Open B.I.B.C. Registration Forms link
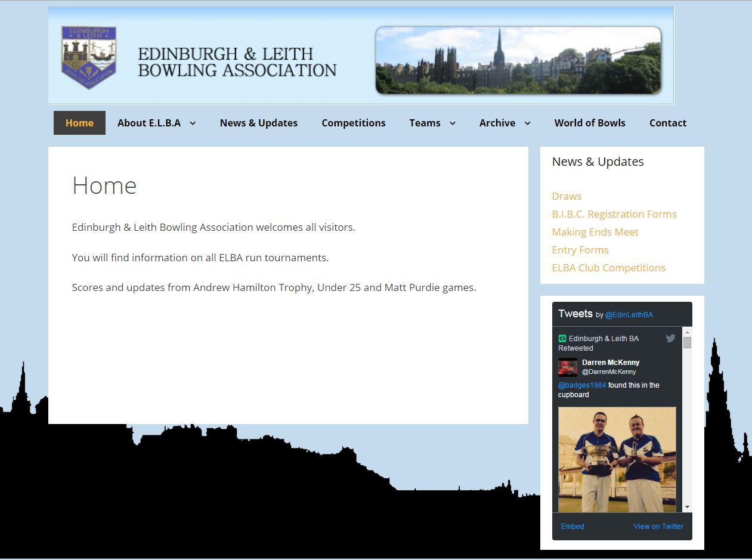This screenshot has width=752, height=560. click(614, 214)
